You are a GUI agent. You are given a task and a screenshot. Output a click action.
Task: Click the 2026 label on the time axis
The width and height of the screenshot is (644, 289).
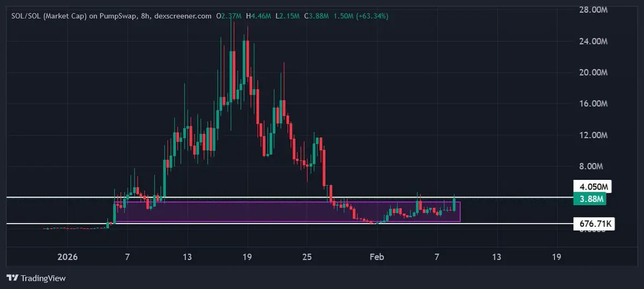click(68, 257)
